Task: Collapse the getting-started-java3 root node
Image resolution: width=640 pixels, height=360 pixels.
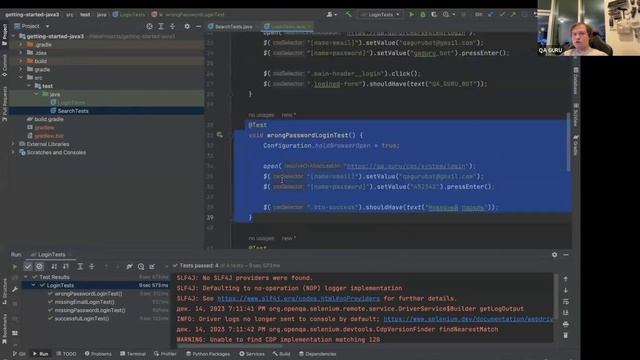Action: (x=13, y=36)
